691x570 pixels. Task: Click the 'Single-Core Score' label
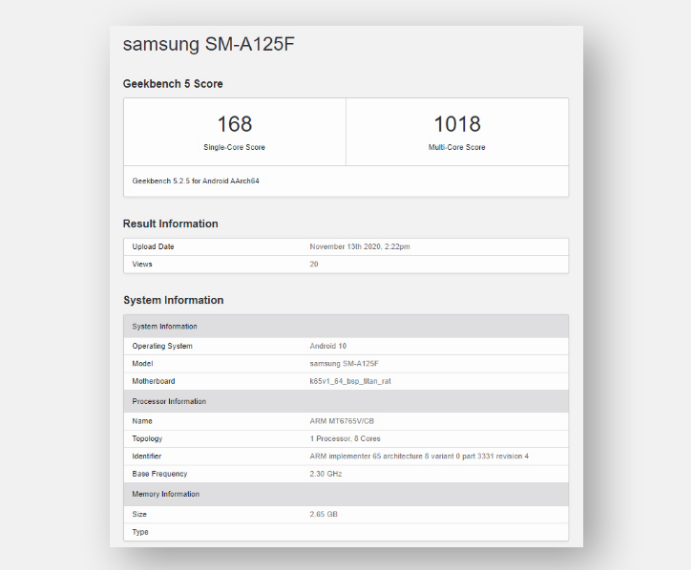(234, 147)
